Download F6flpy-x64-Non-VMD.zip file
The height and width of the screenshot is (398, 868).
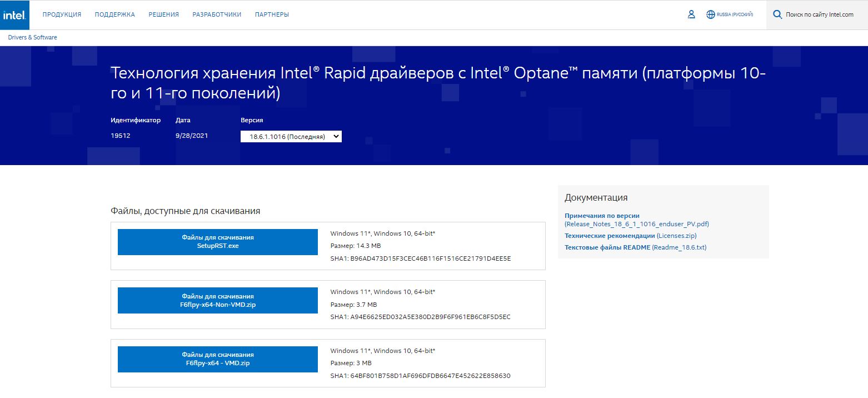[x=218, y=301]
